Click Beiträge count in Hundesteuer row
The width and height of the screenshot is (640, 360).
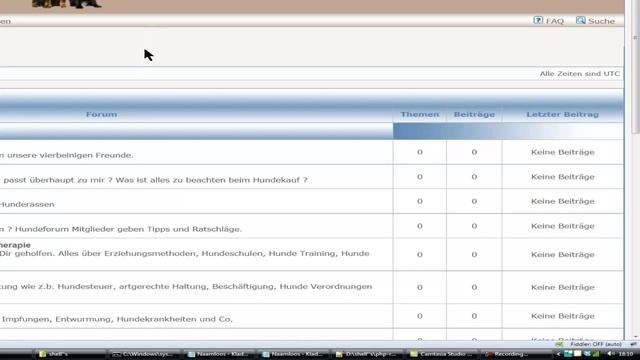point(474,287)
